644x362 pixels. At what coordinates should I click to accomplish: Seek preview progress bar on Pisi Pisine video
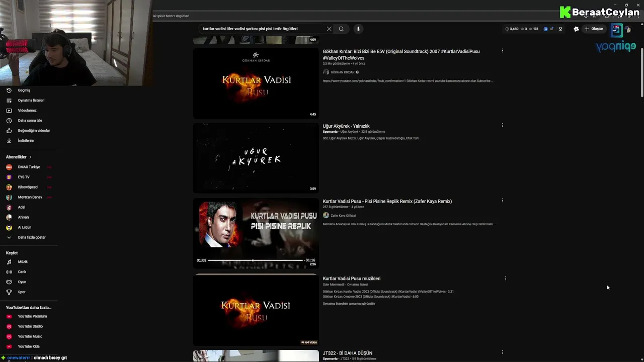[256, 260]
